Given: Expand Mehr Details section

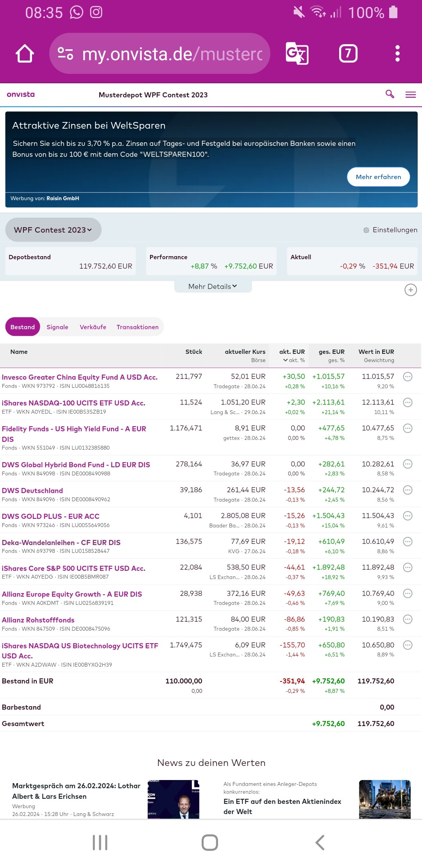Looking at the screenshot, I should 213,287.
